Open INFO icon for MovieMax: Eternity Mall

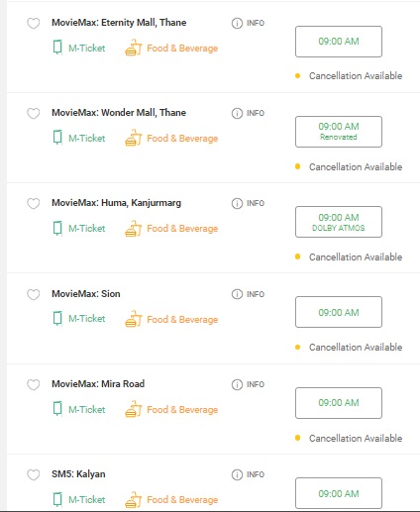(237, 23)
